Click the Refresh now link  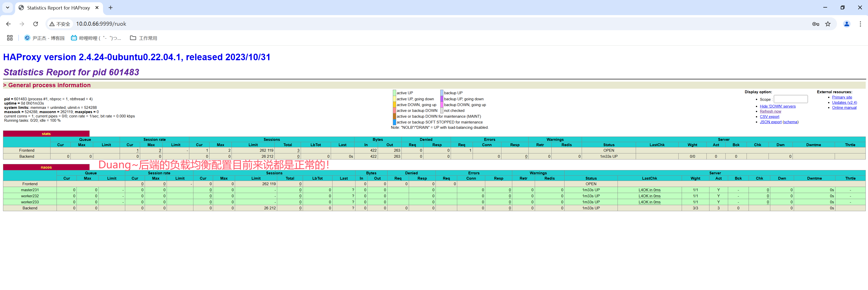click(770, 111)
